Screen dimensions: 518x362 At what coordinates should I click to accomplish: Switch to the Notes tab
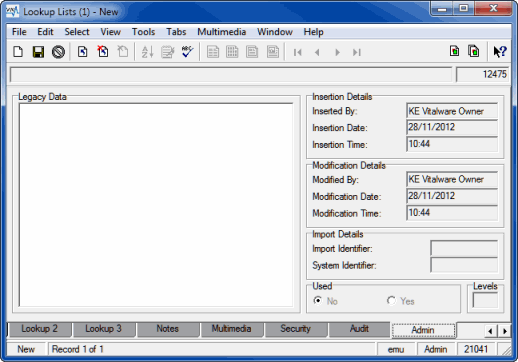(x=168, y=329)
